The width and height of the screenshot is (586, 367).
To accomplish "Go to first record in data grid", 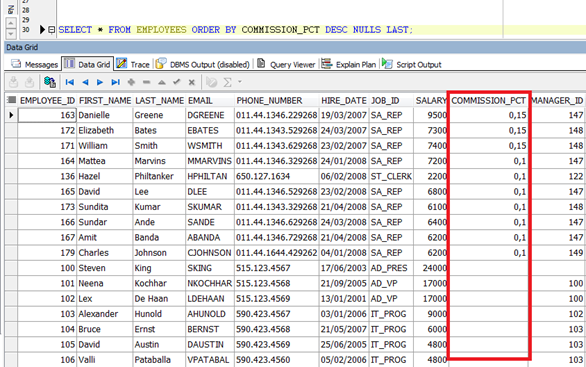I will pos(70,82).
